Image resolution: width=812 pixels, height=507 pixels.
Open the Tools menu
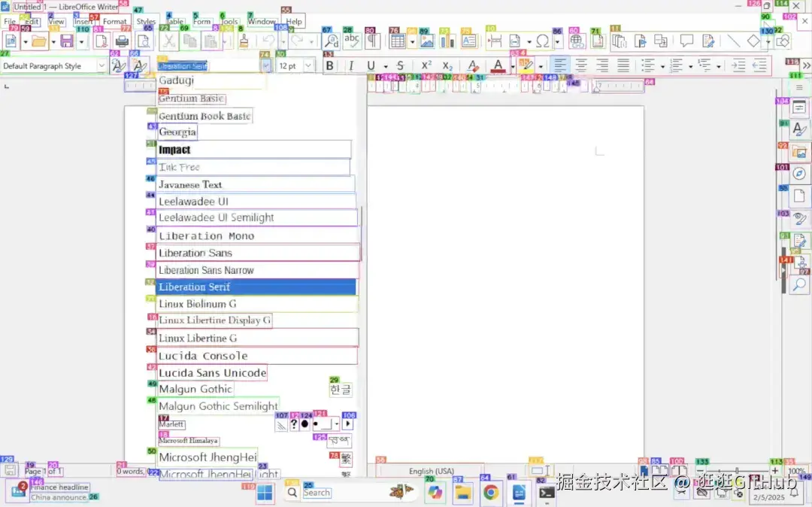[x=229, y=21]
